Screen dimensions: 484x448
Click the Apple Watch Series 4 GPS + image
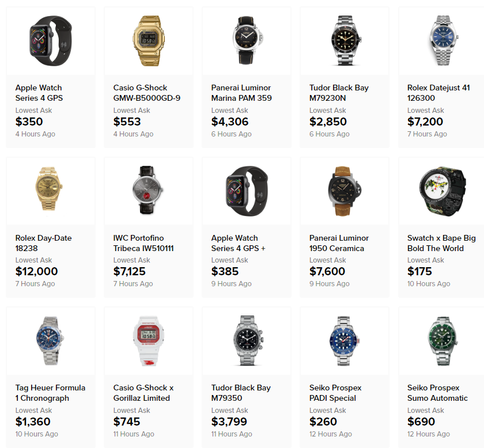(x=247, y=191)
